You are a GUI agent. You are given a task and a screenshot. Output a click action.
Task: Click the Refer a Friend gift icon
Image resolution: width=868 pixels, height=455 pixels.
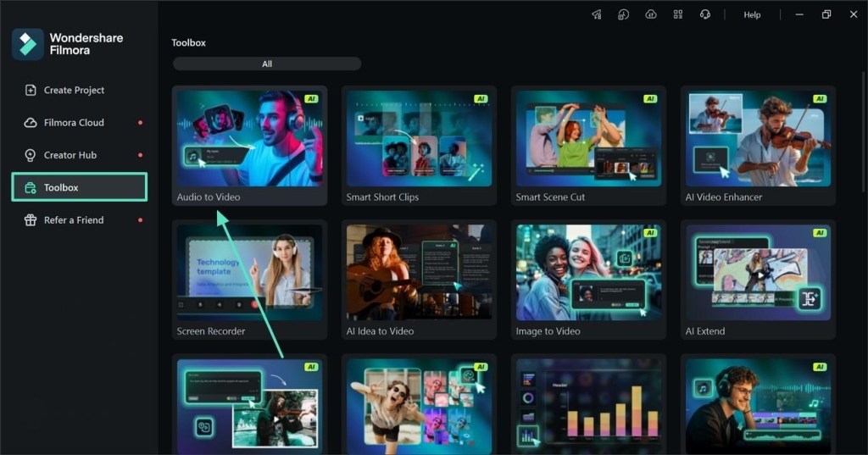tap(31, 219)
